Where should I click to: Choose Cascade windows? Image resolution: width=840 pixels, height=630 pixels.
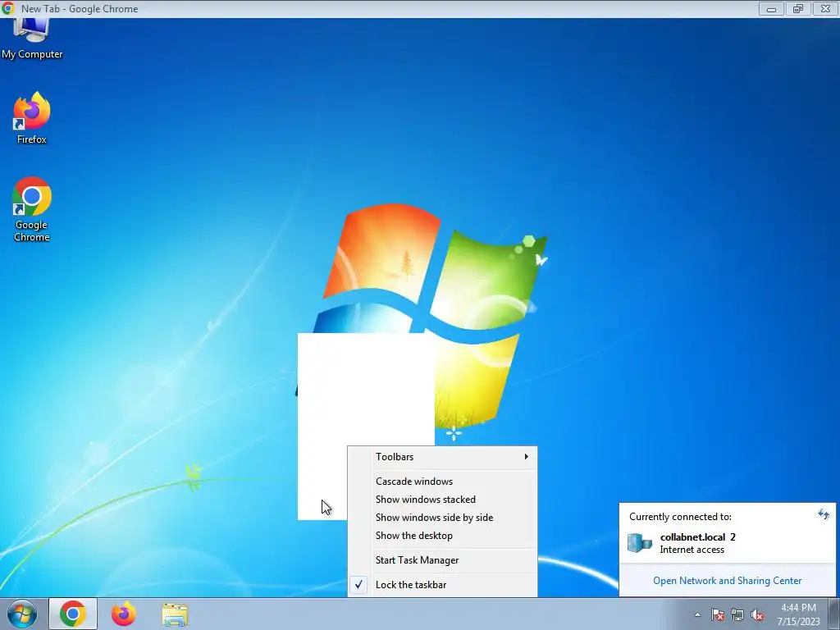(442, 481)
